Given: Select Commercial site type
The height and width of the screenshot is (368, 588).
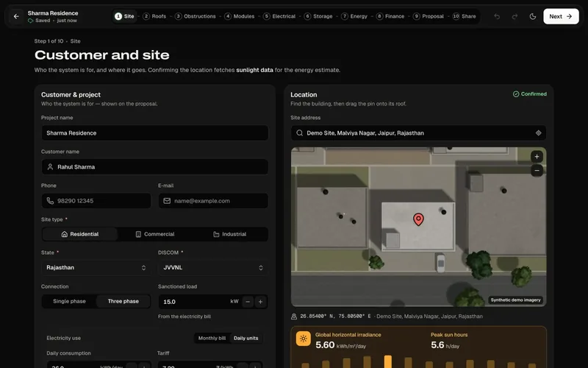Looking at the screenshot, I should tap(155, 234).
